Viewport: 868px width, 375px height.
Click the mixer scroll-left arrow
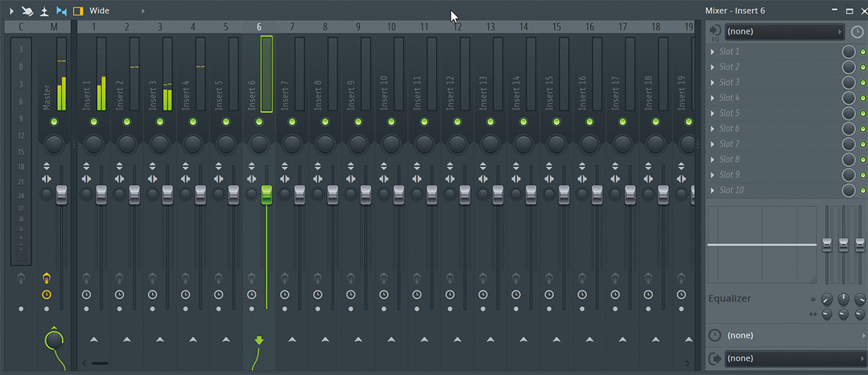pos(84,363)
